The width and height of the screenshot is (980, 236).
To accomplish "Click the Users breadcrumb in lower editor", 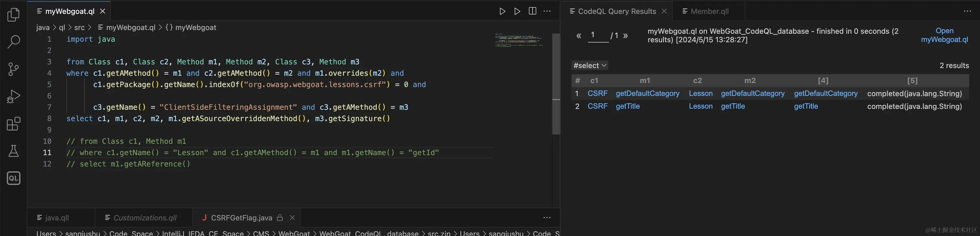I will 46,233.
